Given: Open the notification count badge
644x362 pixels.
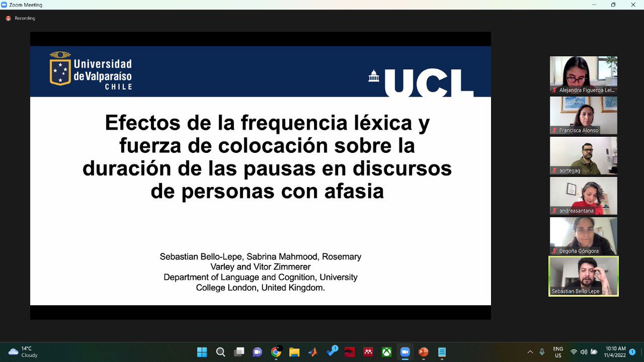Looking at the screenshot, I should point(632,352).
